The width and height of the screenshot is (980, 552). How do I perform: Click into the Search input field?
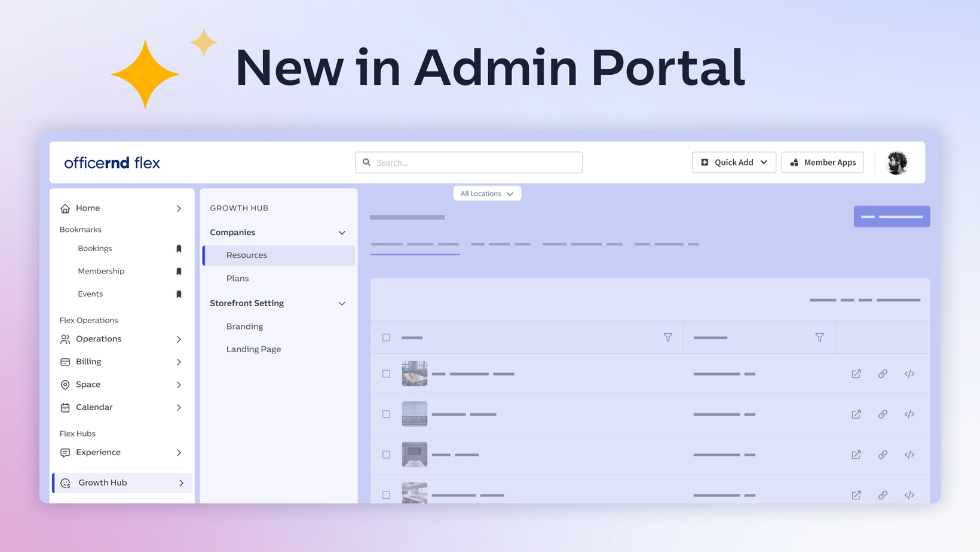click(x=469, y=163)
